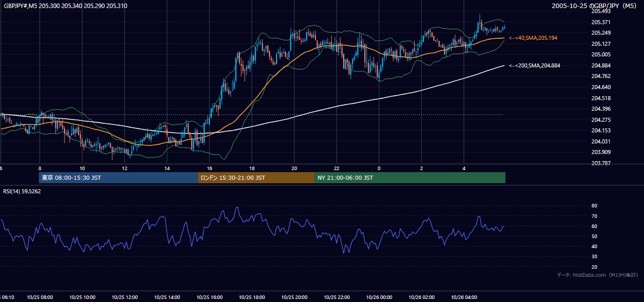This screenshot has width=644, height=302.
Task: Click the 10/25 18:00 time label
Action: [x=251, y=297]
